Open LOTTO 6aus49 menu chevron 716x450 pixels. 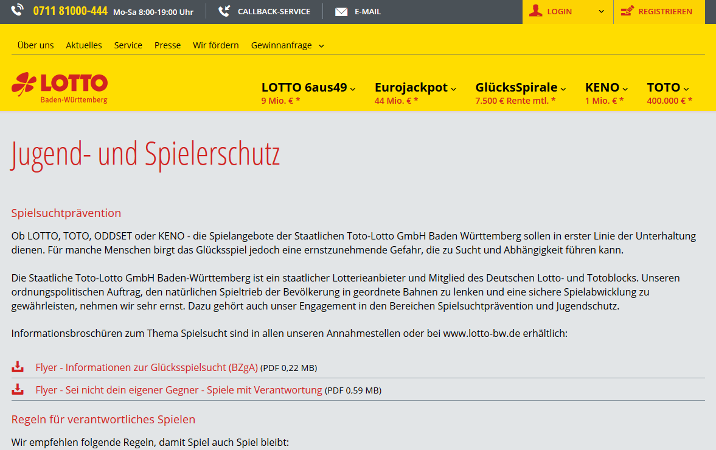click(353, 89)
